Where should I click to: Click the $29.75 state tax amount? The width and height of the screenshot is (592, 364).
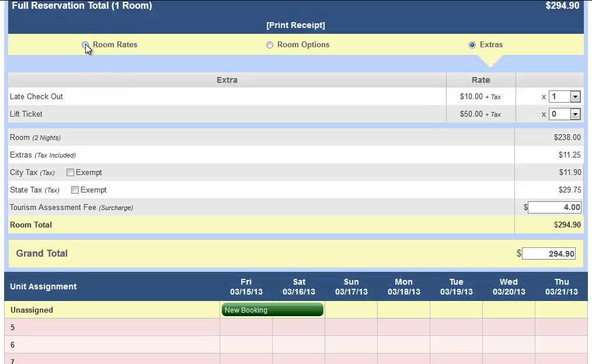(x=570, y=190)
